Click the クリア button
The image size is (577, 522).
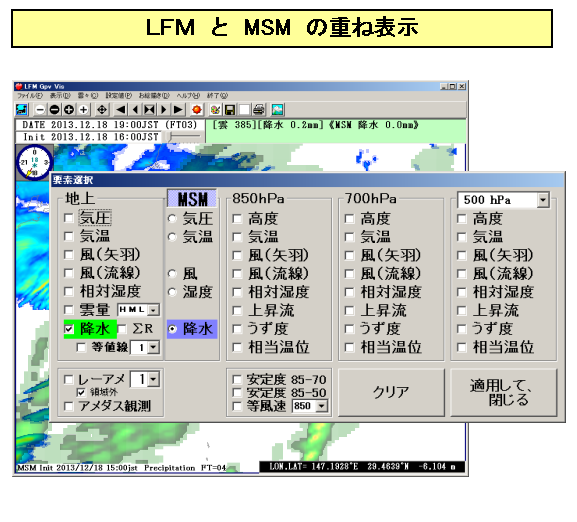click(391, 393)
